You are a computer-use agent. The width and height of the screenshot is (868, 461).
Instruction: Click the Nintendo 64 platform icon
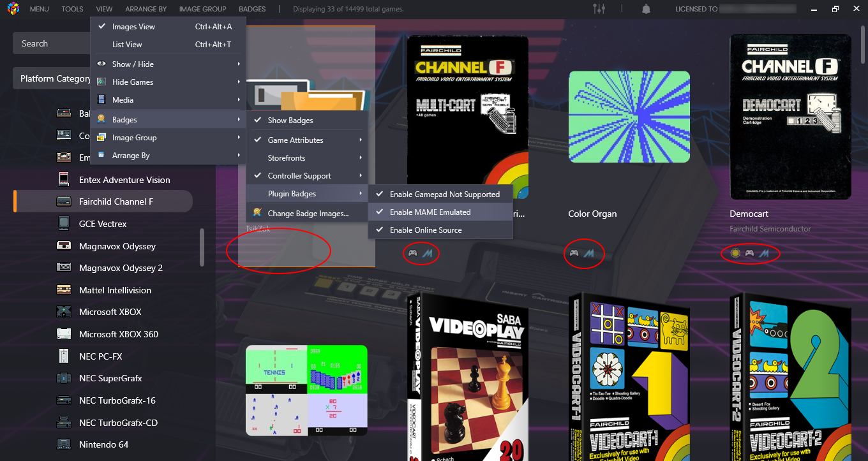tap(64, 444)
